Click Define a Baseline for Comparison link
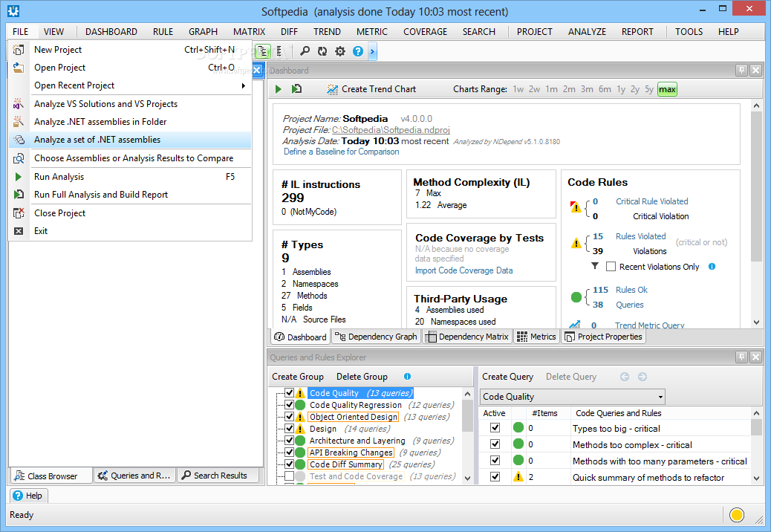 click(x=341, y=152)
